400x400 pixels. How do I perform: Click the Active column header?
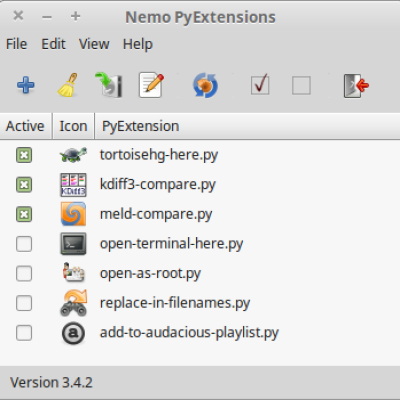coord(26,126)
